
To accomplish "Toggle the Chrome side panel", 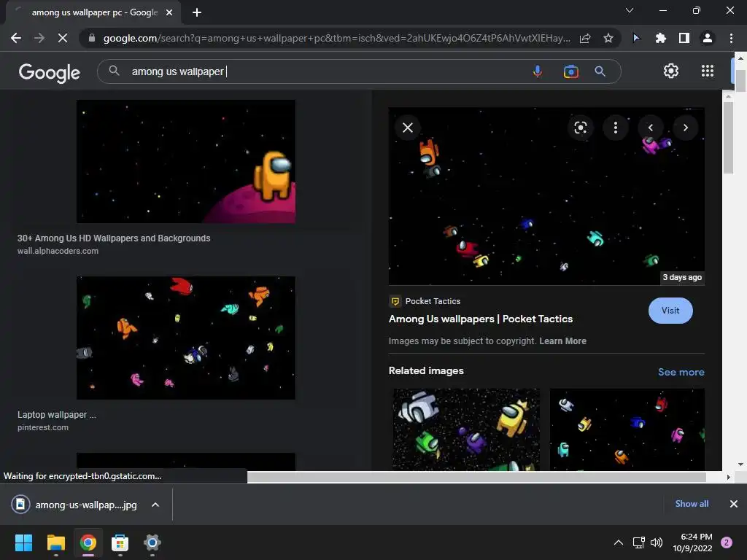I will click(684, 38).
